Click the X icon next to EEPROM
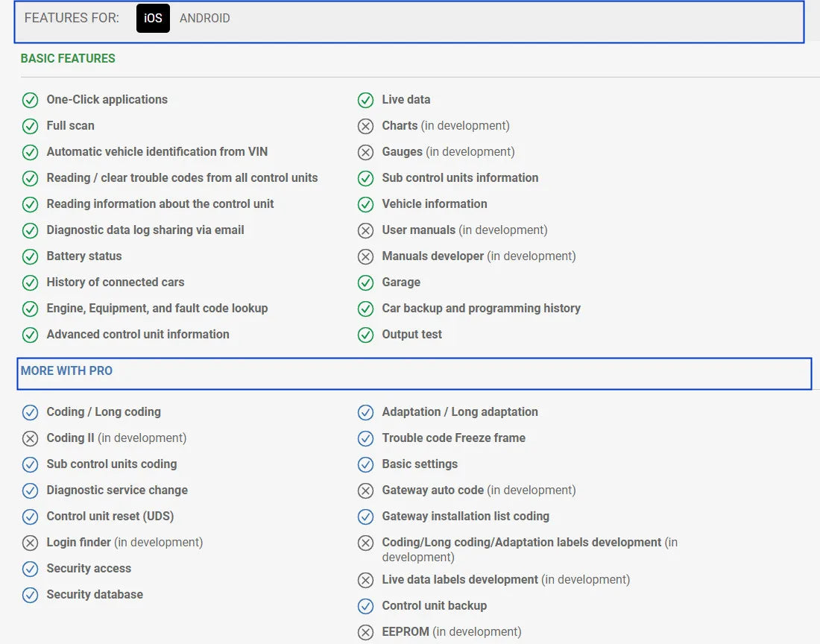The height and width of the screenshot is (644, 820). click(x=365, y=632)
